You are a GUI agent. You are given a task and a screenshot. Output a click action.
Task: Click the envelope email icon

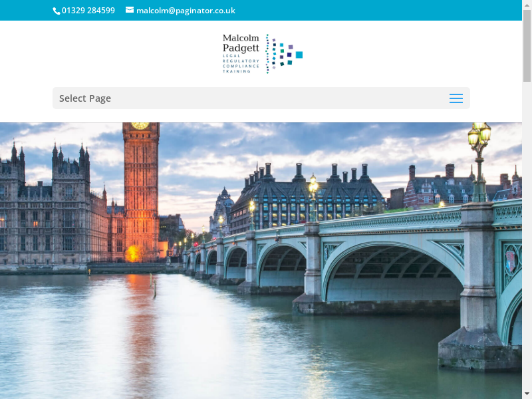pos(130,10)
